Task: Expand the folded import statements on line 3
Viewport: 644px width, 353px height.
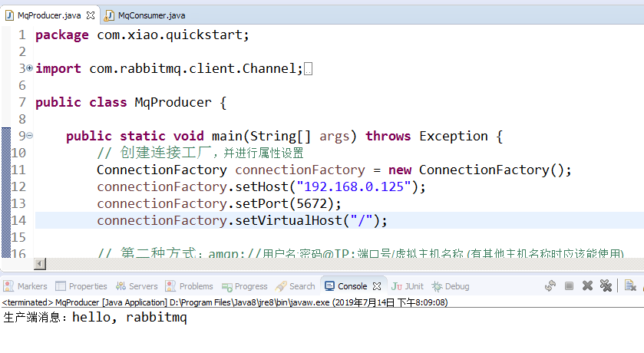Action: [x=30, y=68]
